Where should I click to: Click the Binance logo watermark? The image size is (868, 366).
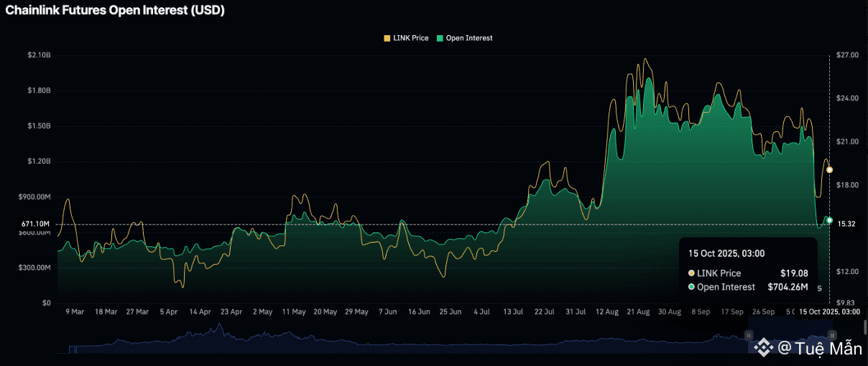point(763,348)
